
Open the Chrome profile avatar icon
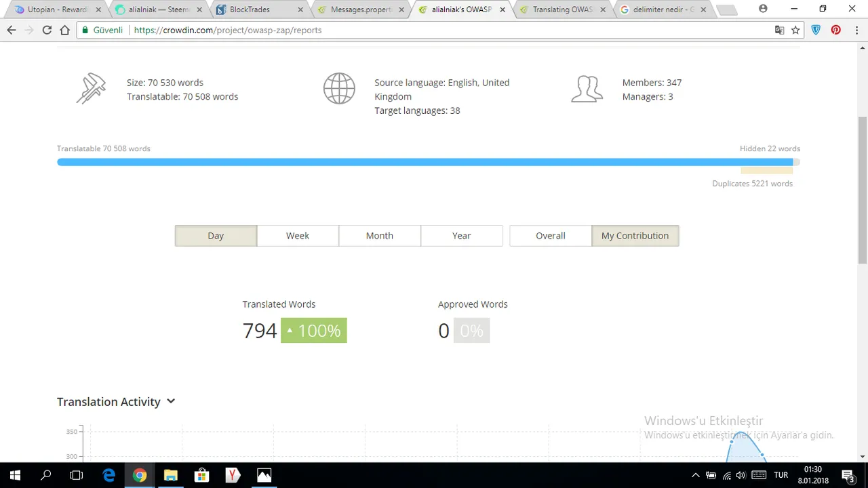(763, 9)
